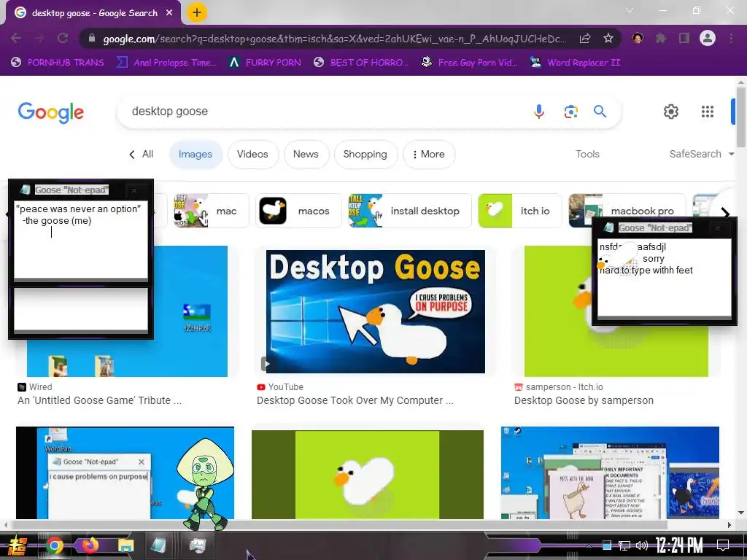Open the cluttered desktop goose windows thumbnail
The width and height of the screenshot is (747, 560).
tap(610, 472)
